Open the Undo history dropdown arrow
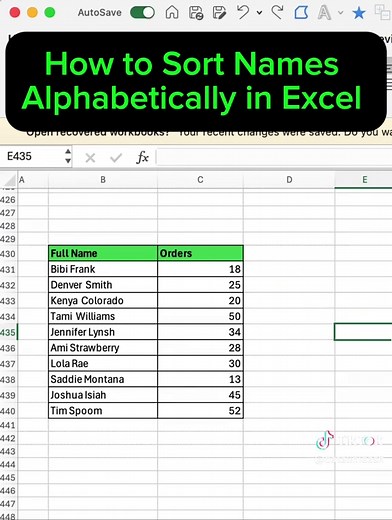392x520 pixels. click(259, 13)
